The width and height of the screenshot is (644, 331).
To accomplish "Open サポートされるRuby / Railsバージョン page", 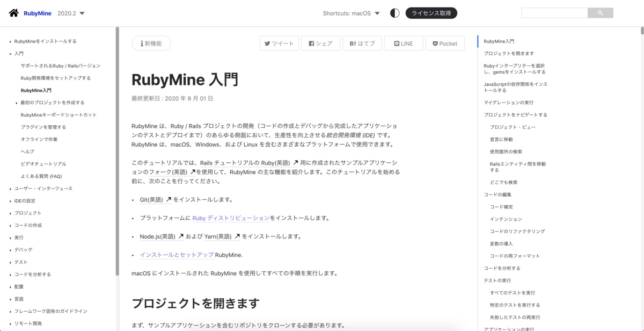I will tap(61, 66).
